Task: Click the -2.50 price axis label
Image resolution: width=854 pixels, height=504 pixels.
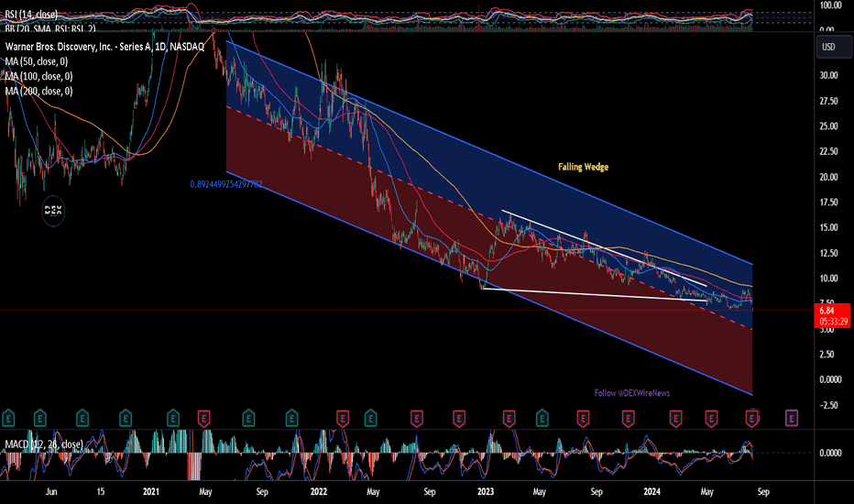Action: 828,405
